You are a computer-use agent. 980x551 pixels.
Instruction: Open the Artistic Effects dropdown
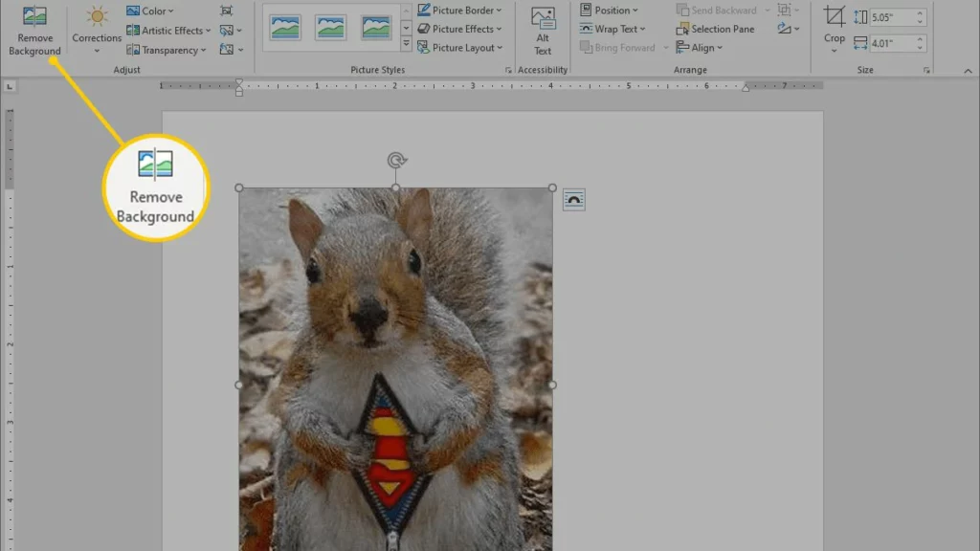coord(170,31)
